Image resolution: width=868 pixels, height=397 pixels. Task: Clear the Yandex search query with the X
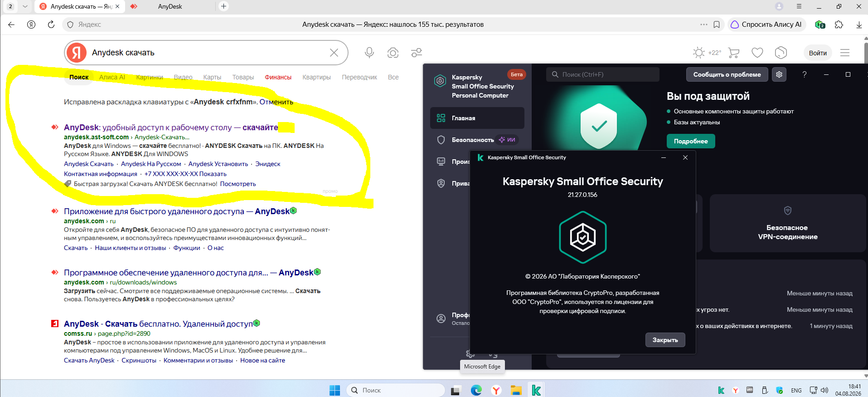(x=334, y=53)
